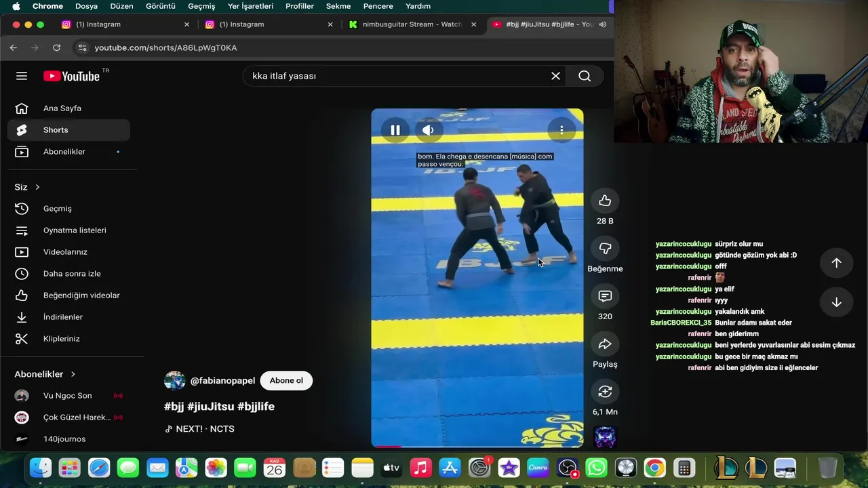Click the @fabianopapel channel avatar
This screenshot has width=868, height=488.
click(175, 381)
